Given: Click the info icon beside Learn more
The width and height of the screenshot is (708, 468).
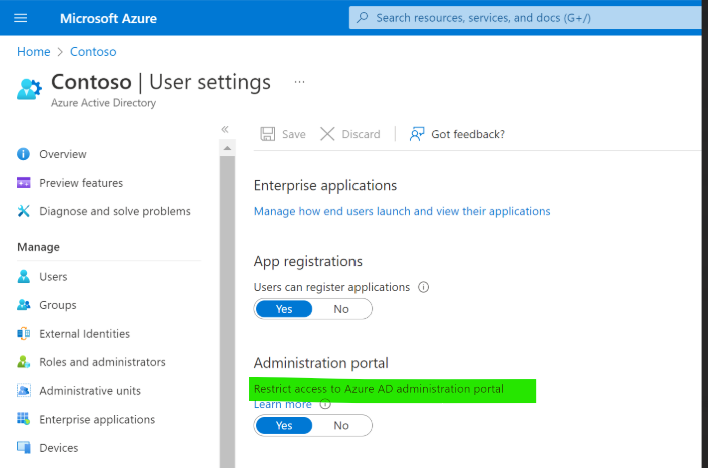Looking at the screenshot, I should [324, 404].
